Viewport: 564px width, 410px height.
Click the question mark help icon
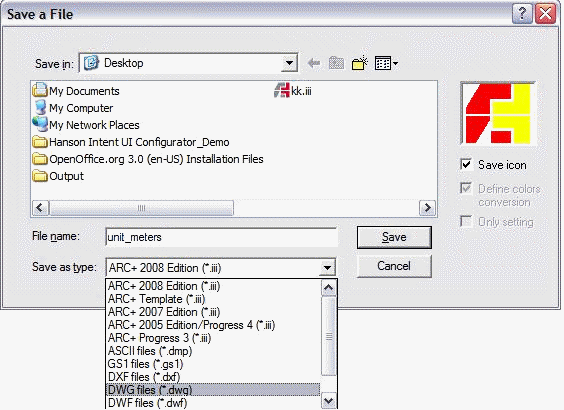[x=522, y=14]
